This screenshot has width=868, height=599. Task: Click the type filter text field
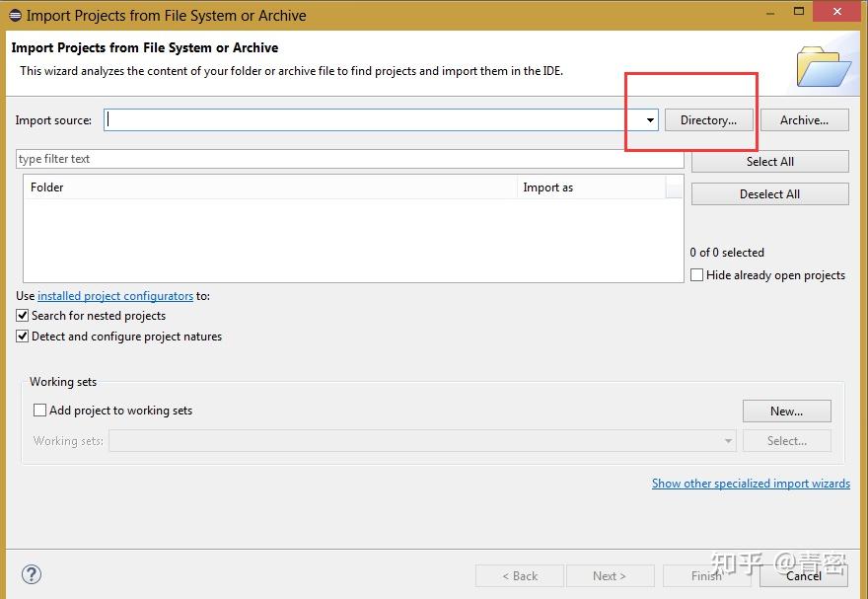350,159
